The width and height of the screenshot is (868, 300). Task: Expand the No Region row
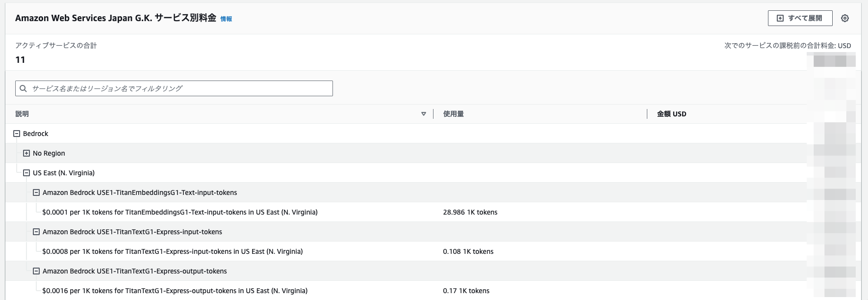pos(26,153)
